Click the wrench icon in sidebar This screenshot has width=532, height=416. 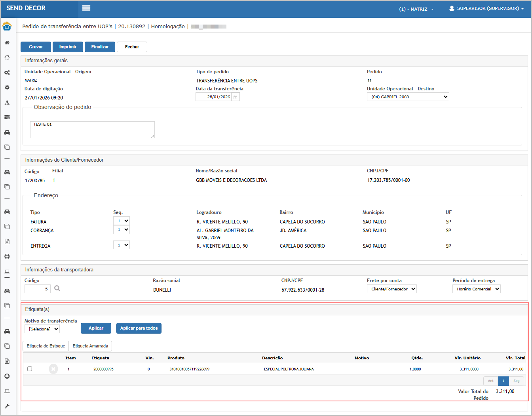tap(7, 406)
